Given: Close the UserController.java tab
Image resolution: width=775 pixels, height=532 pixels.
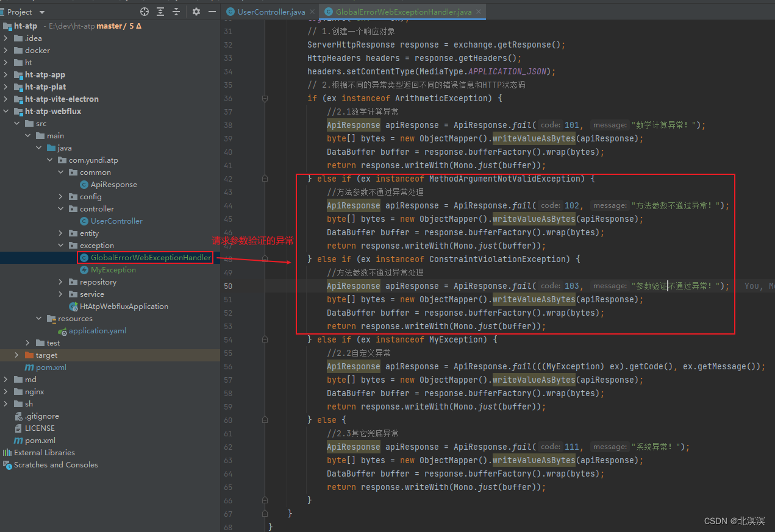Looking at the screenshot, I should (313, 12).
